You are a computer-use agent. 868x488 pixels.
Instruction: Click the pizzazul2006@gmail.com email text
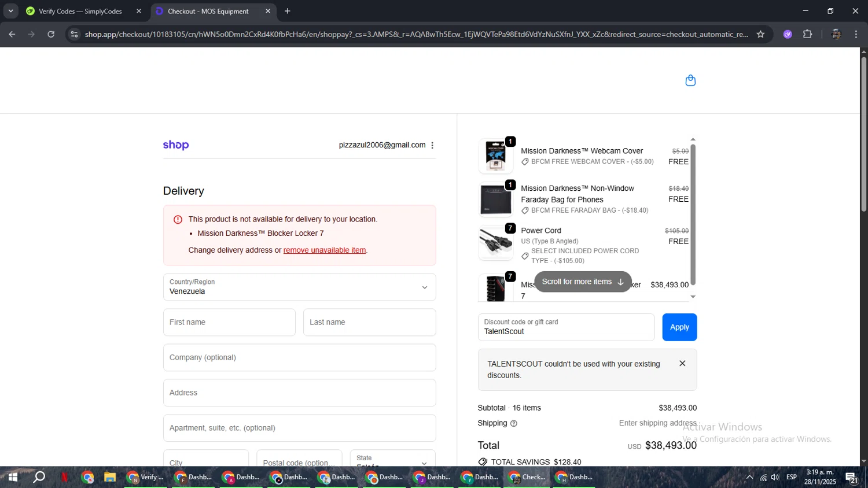(x=382, y=145)
